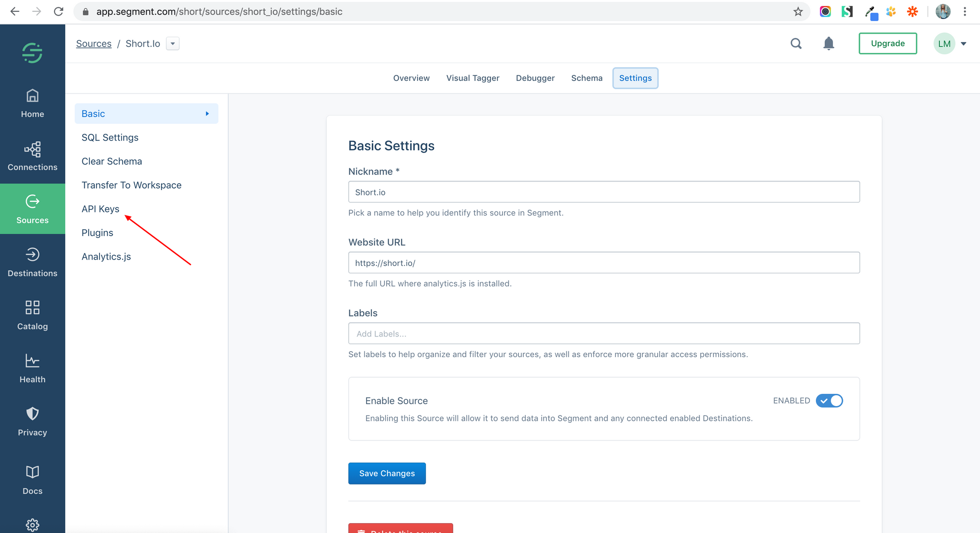Viewport: 980px width, 533px height.
Task: Check notifications via the bell icon
Action: coord(829,43)
